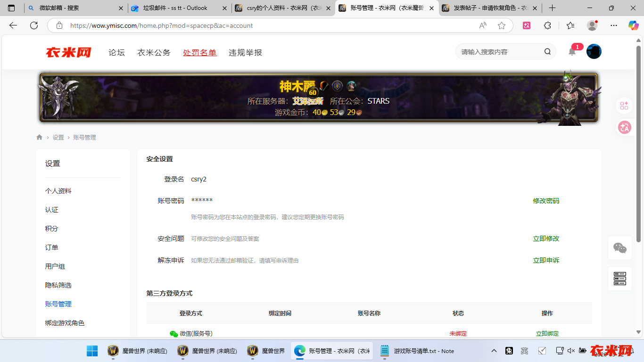The width and height of the screenshot is (644, 362).
Task: Select 积分 in settings sidebar
Action: coord(52,229)
